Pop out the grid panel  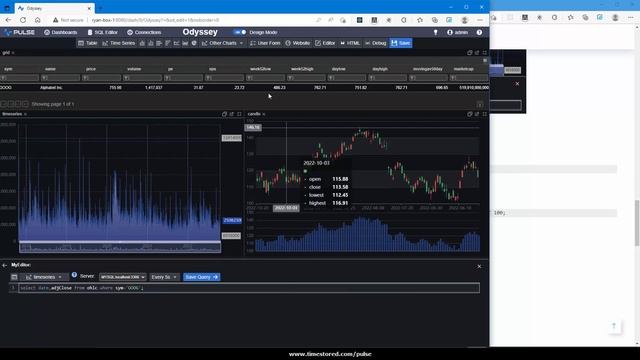[477, 53]
